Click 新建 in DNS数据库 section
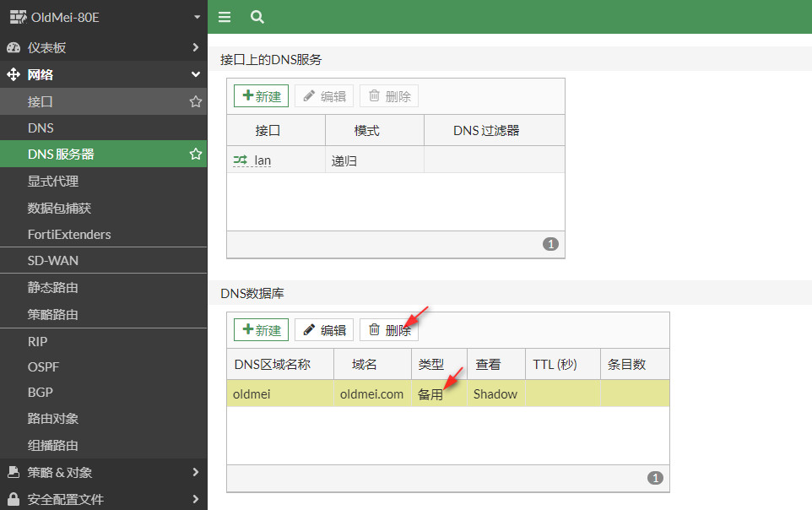Screen dimensions: 812x510 (x=261, y=330)
